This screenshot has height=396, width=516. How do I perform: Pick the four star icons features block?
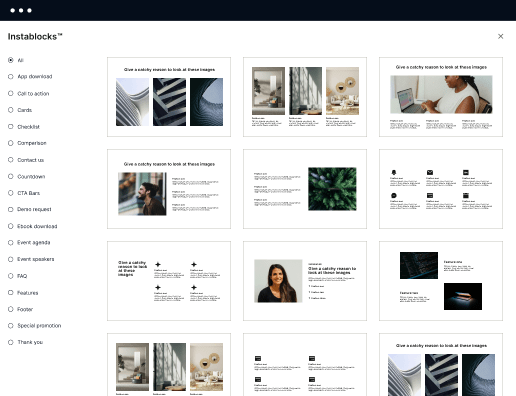169,281
